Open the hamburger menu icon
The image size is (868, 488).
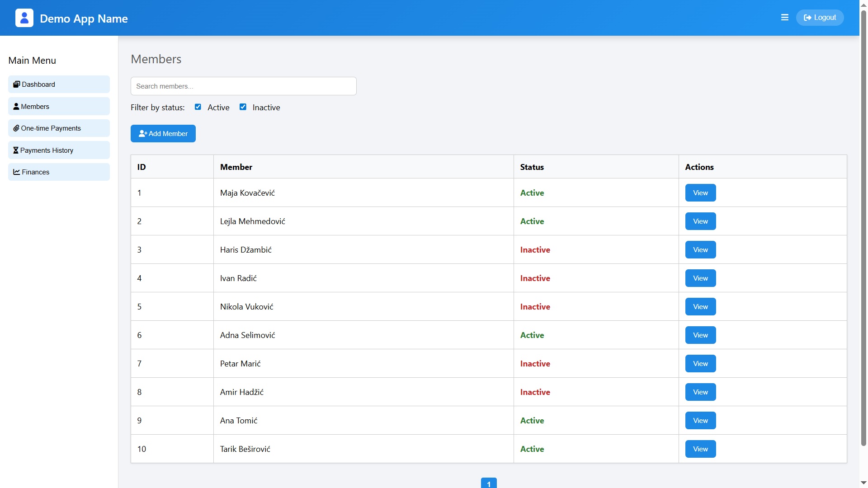tap(785, 18)
